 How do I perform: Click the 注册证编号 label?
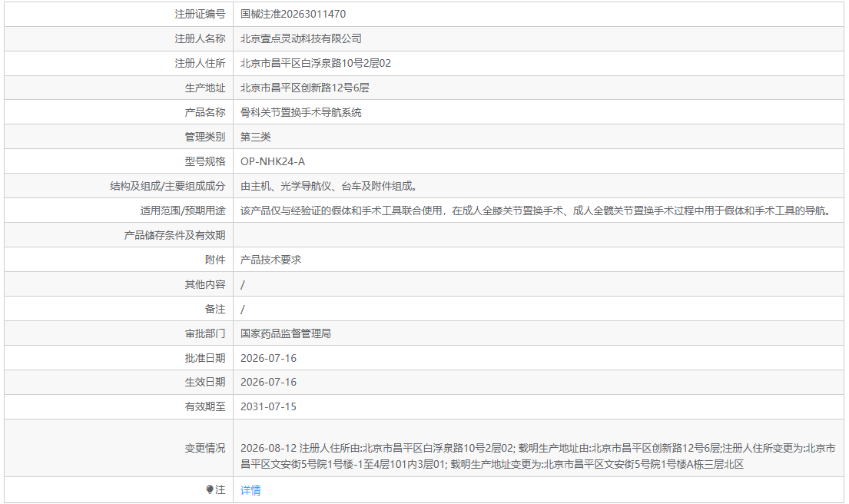[x=200, y=14]
